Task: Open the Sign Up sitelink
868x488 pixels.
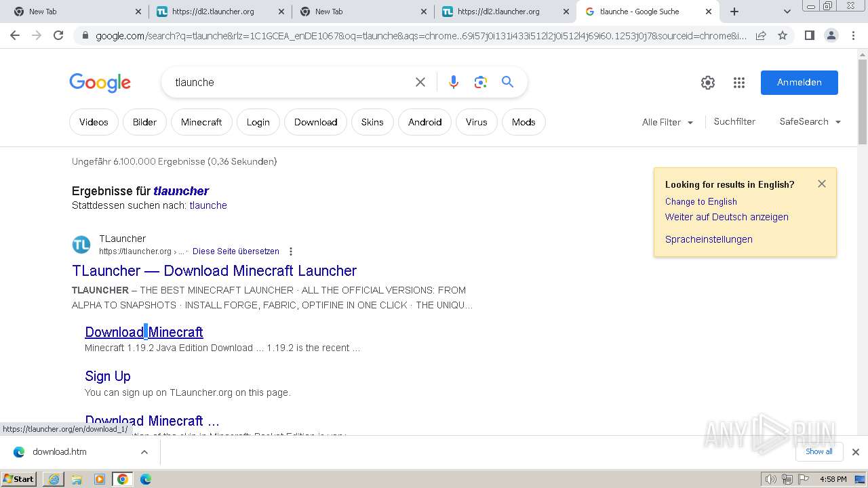Action: (108, 376)
